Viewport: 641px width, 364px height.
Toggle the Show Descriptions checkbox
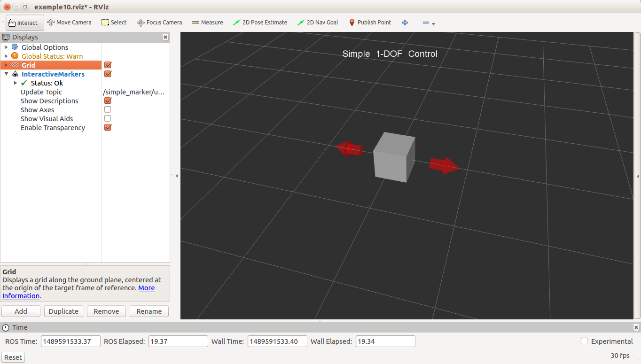pyautogui.click(x=108, y=101)
